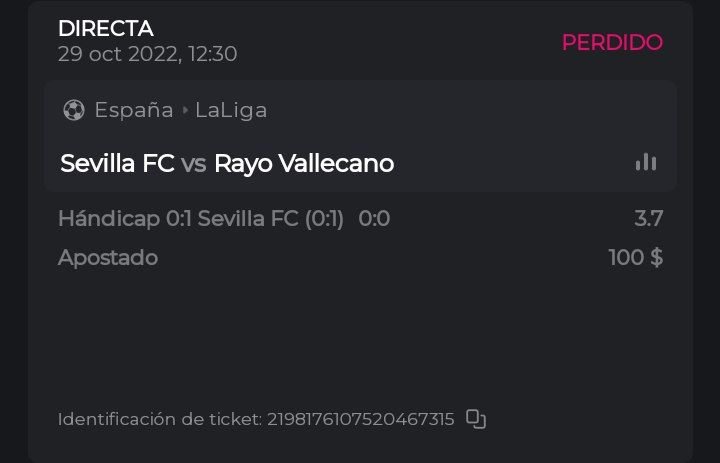Click the Identificación de ticket label
Screen dimensions: 720x463
[159, 419]
